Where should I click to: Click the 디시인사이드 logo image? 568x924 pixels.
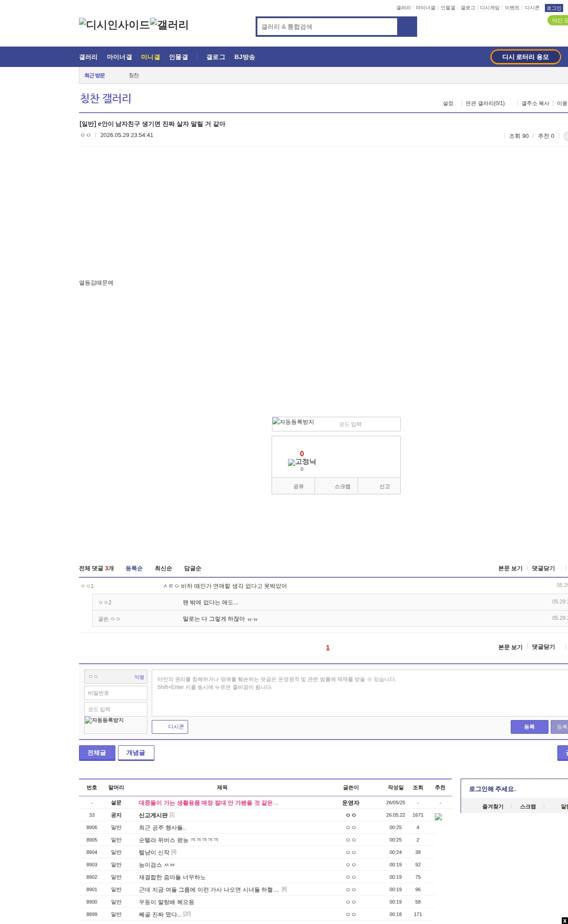[x=114, y=24]
